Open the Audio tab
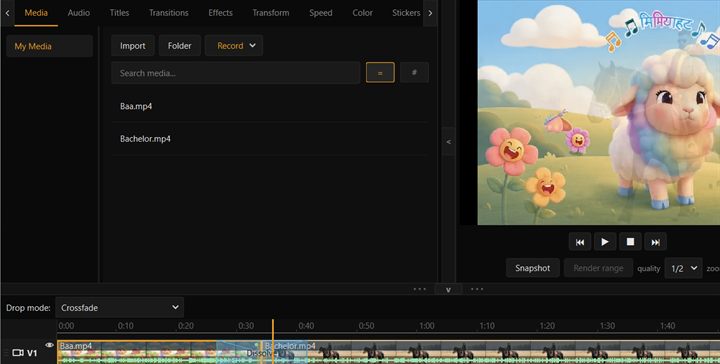Image resolution: width=720 pixels, height=364 pixels. point(79,13)
